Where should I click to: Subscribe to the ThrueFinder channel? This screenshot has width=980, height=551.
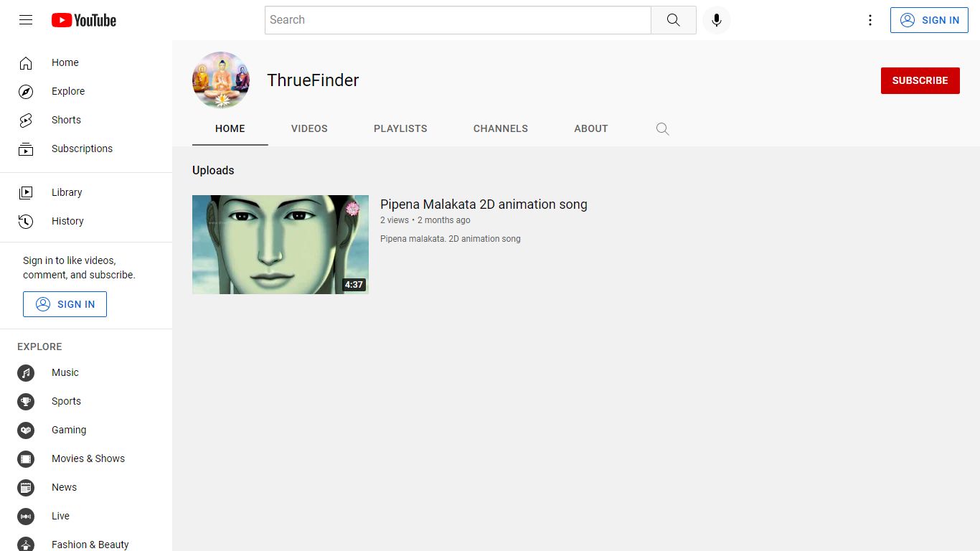point(920,80)
